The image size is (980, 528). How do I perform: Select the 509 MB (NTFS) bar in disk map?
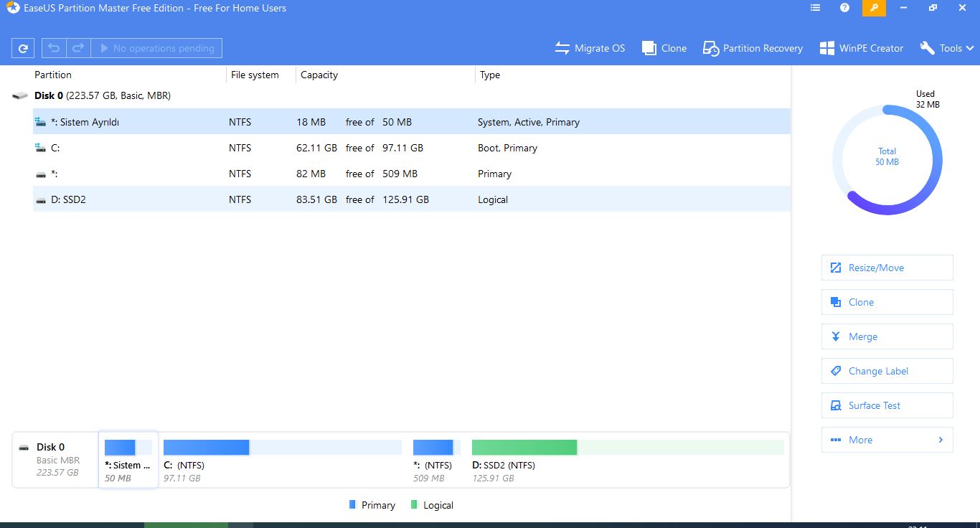(437, 448)
